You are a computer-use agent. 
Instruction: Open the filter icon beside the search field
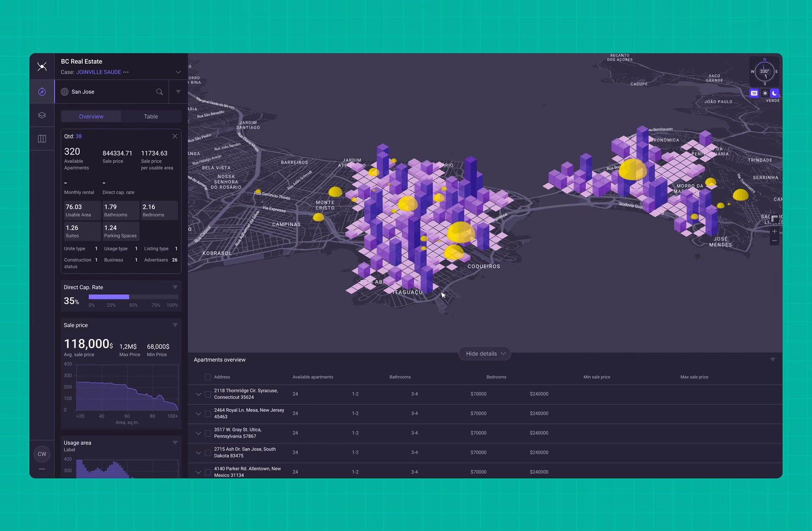[178, 91]
